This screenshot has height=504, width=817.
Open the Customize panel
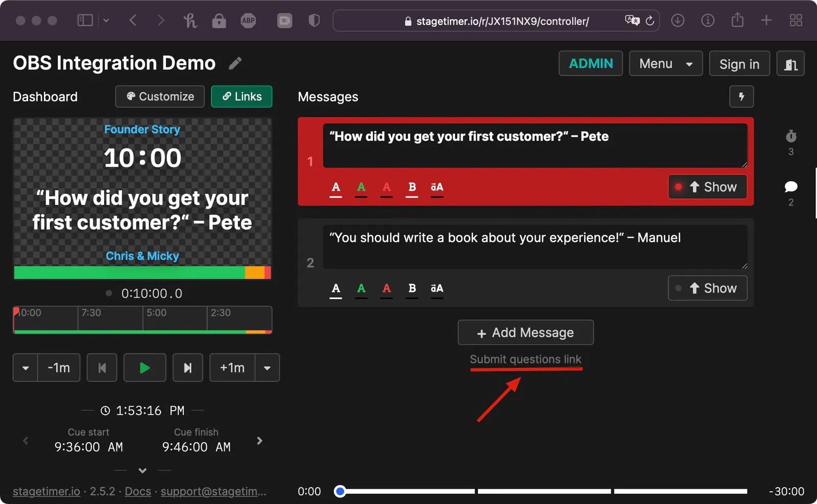159,96
